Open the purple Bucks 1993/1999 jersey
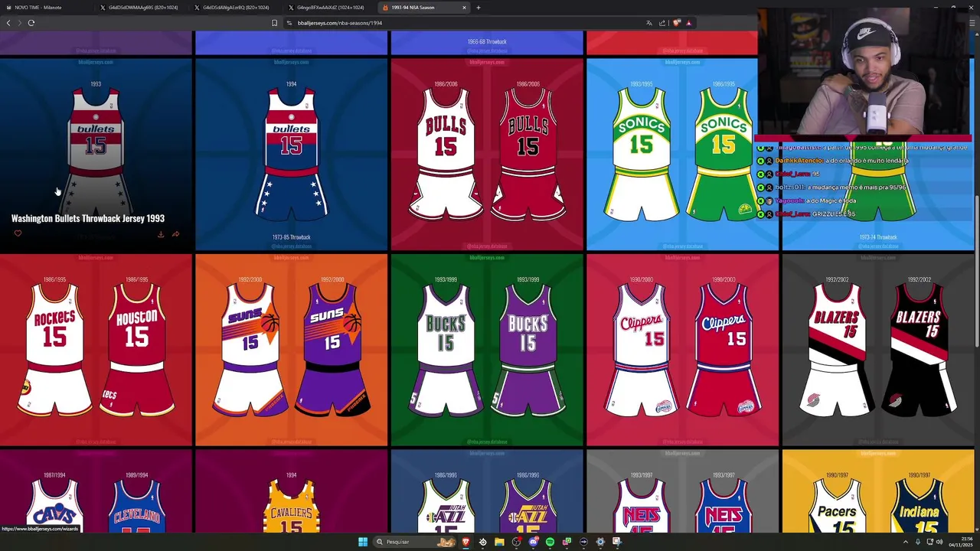This screenshot has width=980, height=551. tap(528, 348)
